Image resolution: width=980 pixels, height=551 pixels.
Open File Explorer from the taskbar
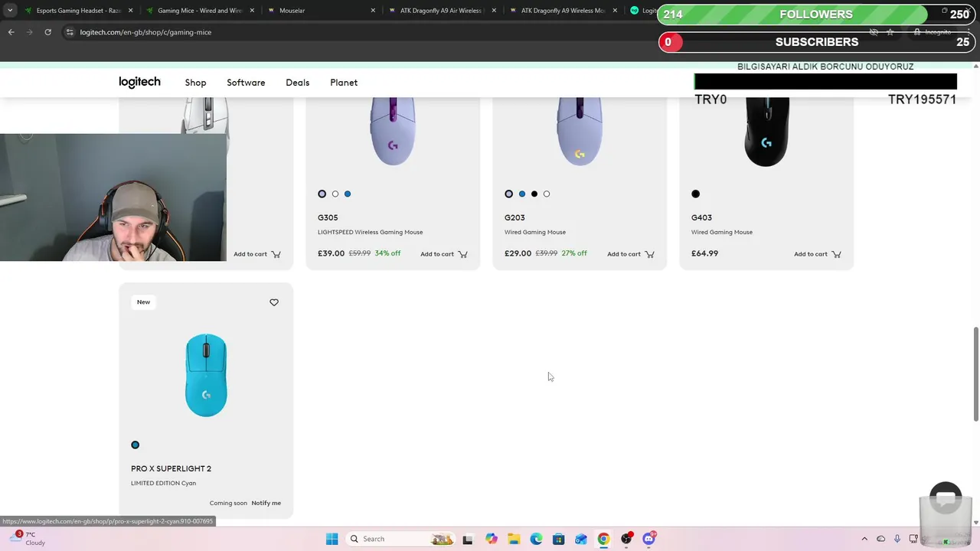[x=513, y=539]
